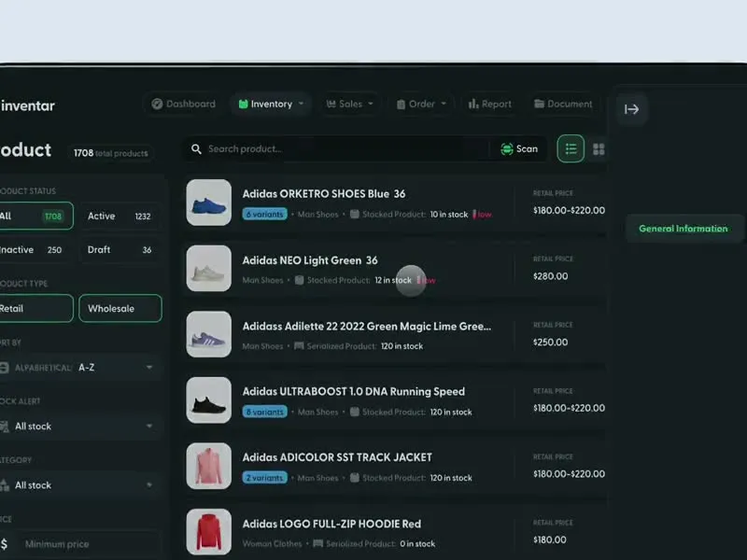Open the Category All stock dropdown
This screenshot has height=560, width=747.
[79, 485]
